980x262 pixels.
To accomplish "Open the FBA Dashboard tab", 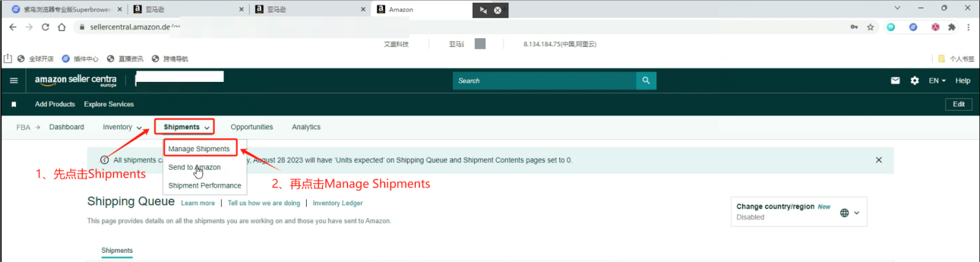I will (x=67, y=127).
